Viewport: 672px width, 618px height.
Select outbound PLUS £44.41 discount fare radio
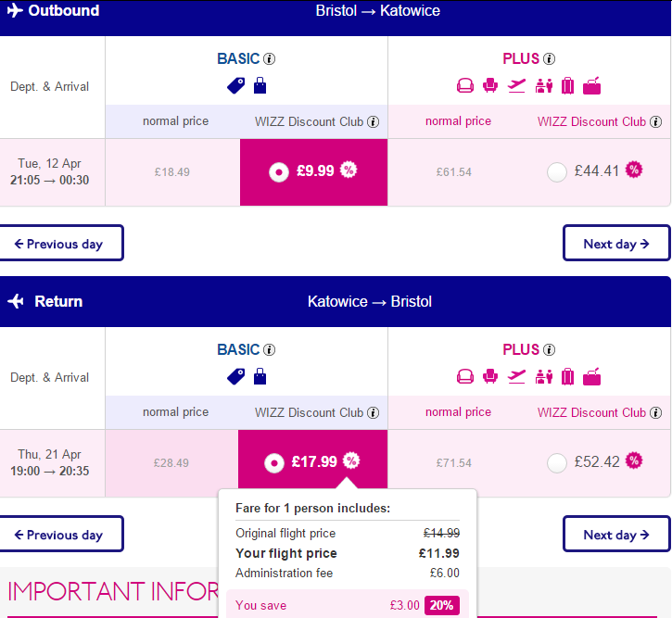(x=557, y=172)
